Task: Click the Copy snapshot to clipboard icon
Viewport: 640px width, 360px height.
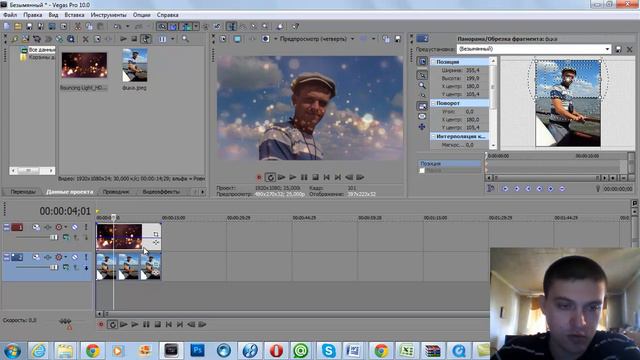Action: (386, 39)
